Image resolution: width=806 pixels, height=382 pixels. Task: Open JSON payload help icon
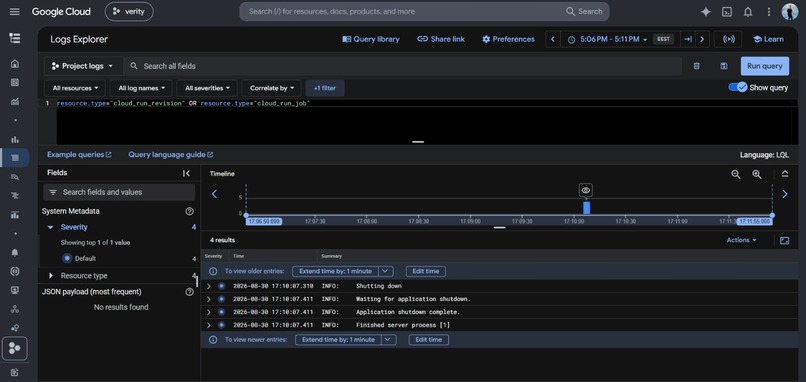pyautogui.click(x=189, y=292)
